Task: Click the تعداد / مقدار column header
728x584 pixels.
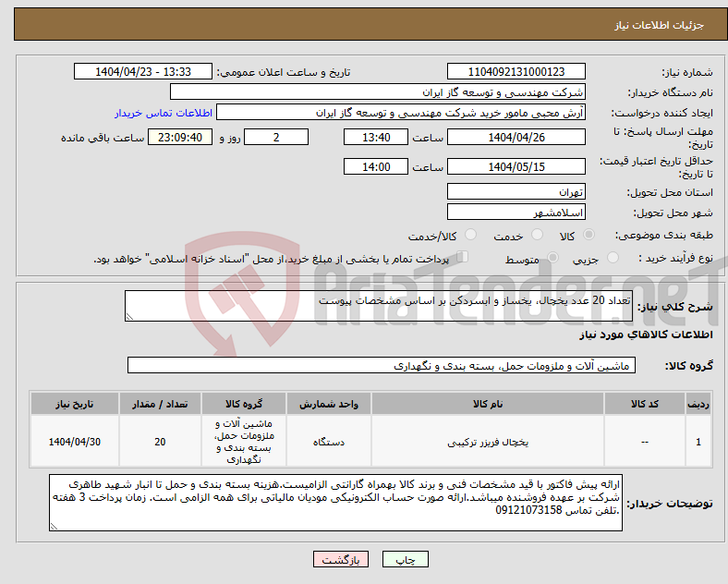Action: (x=160, y=404)
